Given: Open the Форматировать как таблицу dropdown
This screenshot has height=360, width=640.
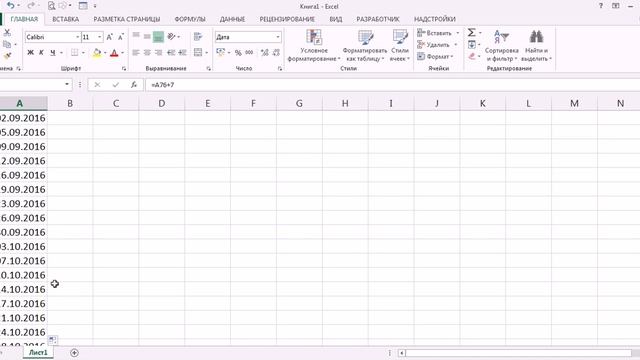Looking at the screenshot, I should (365, 46).
